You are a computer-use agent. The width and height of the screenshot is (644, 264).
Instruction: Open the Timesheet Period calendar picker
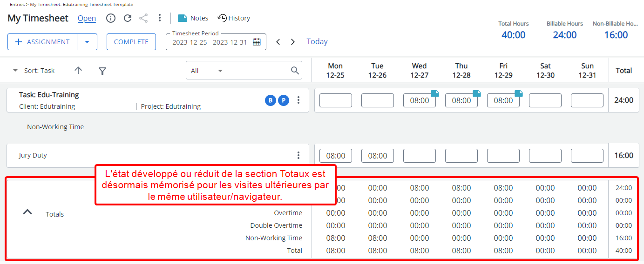pos(257,42)
